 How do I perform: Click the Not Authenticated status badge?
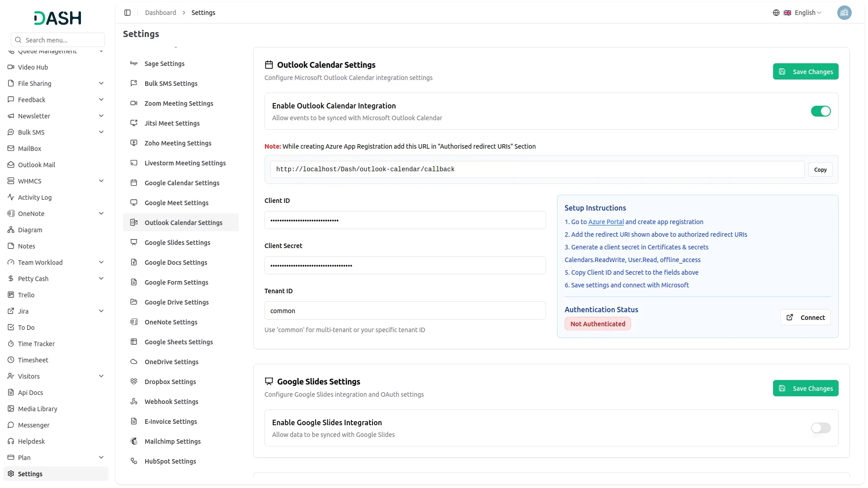click(x=598, y=324)
